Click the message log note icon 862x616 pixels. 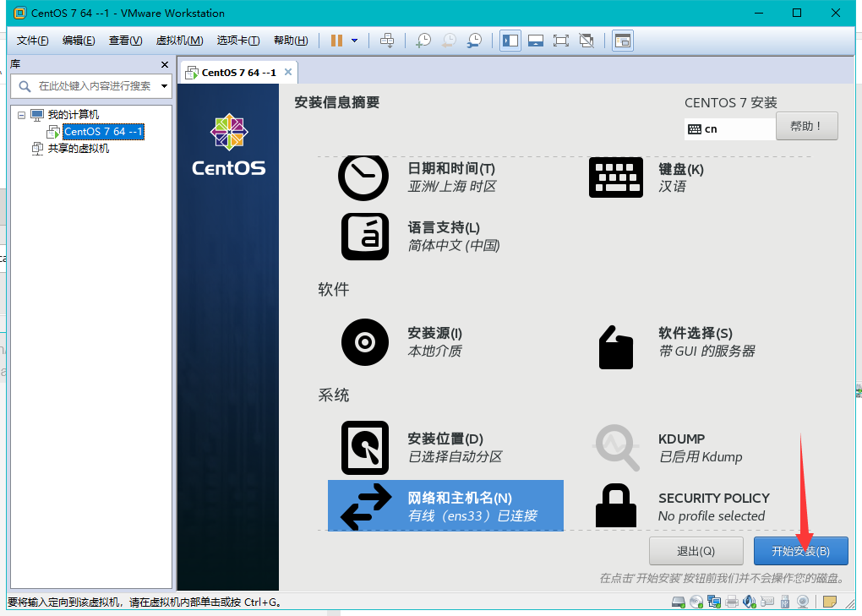click(830, 602)
